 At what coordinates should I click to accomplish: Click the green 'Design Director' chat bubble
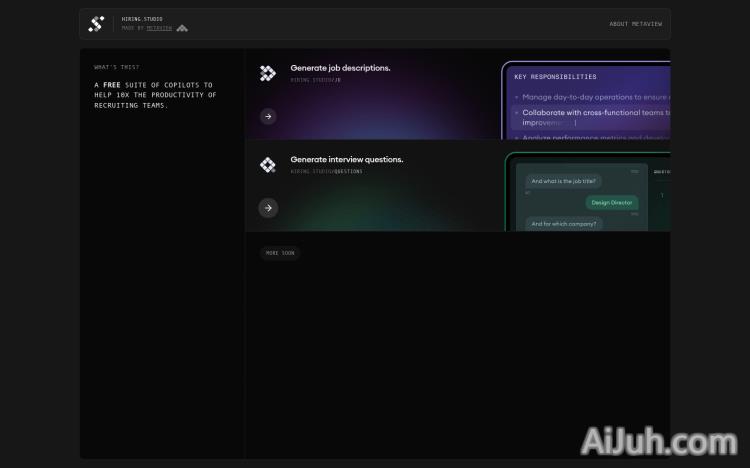(x=611, y=202)
